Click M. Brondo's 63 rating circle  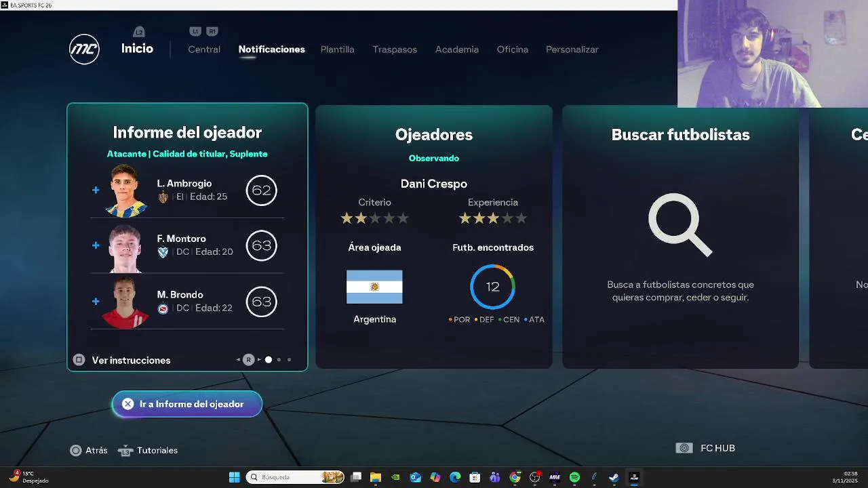261,302
